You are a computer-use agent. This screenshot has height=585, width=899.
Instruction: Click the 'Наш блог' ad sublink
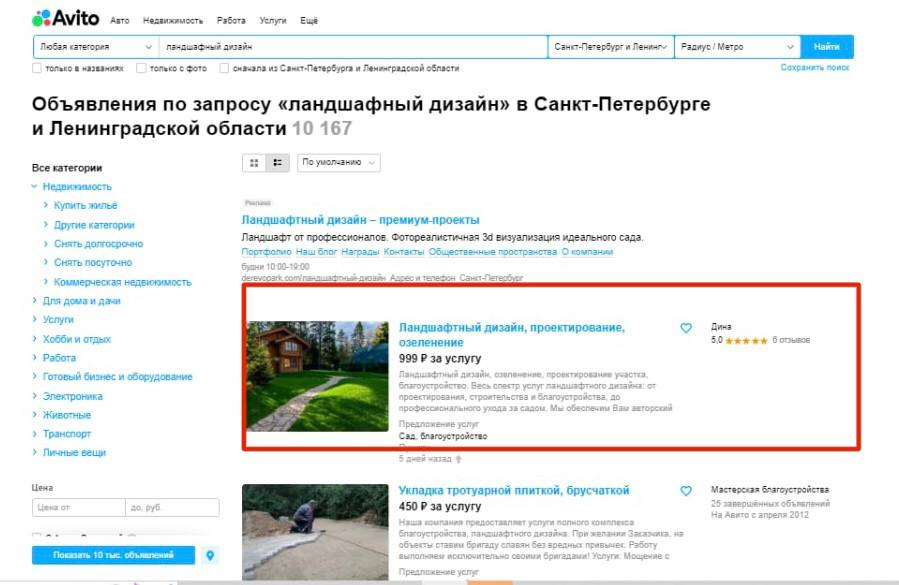pos(316,252)
